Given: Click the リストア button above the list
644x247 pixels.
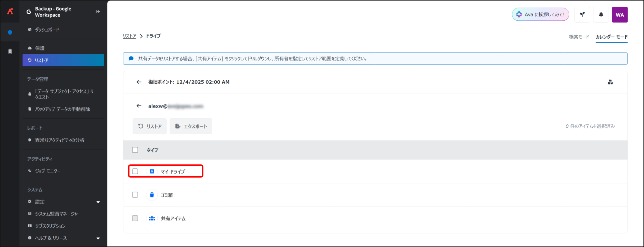Looking at the screenshot, I should tap(150, 126).
